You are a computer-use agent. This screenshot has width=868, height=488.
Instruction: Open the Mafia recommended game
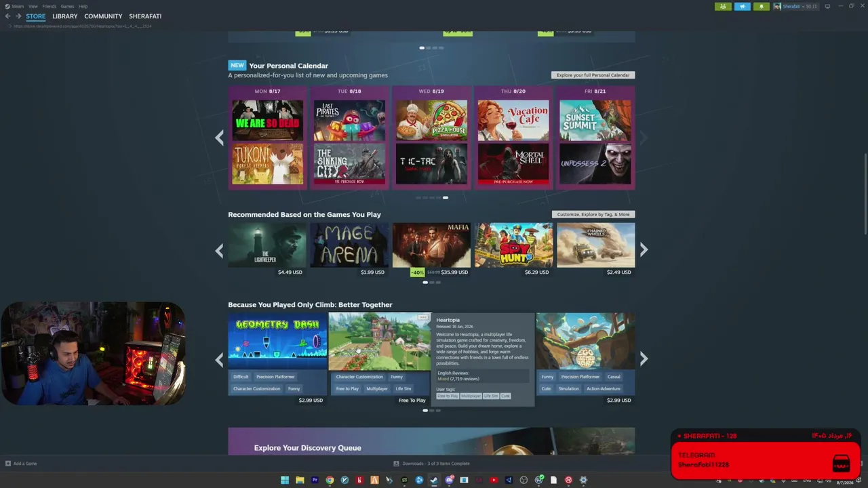pos(431,245)
